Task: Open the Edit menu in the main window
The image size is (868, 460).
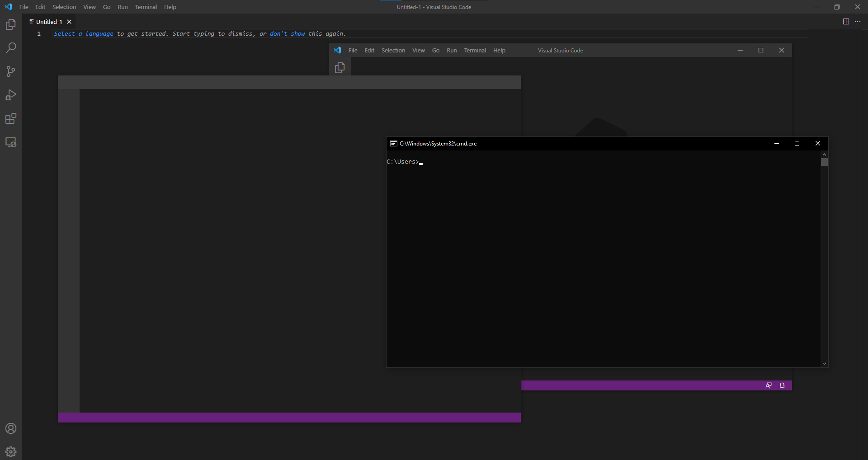Action: 40,7
